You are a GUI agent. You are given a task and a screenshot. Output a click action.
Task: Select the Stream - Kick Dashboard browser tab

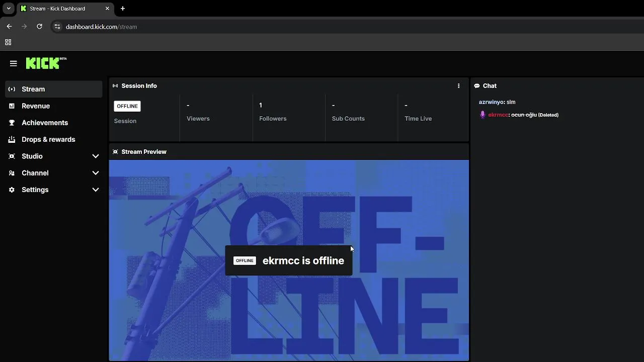pos(65,9)
